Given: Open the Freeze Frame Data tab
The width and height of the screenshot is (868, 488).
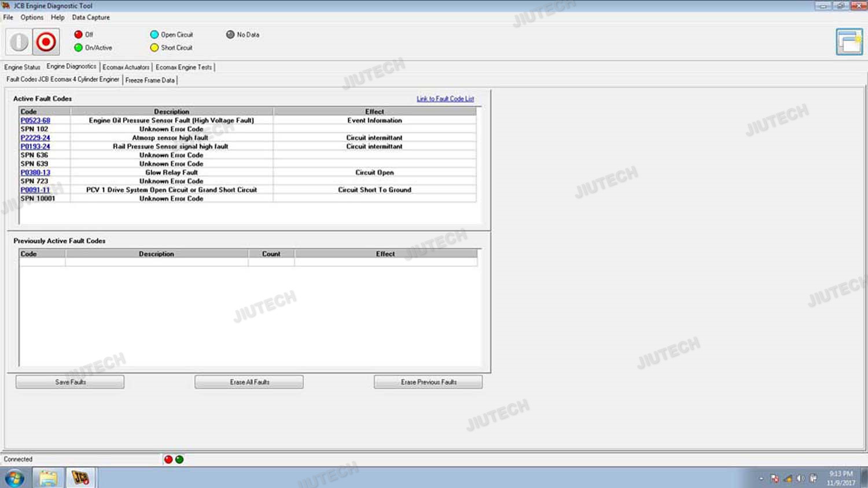Looking at the screenshot, I should point(150,80).
